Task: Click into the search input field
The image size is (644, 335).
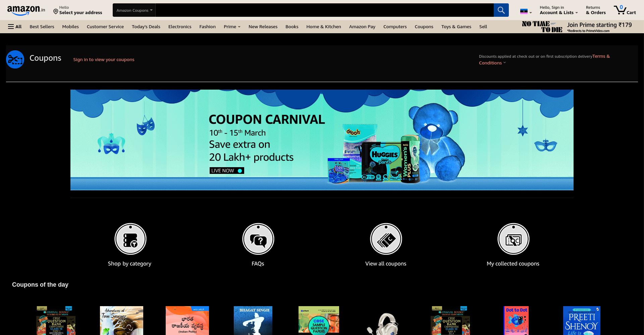Action: click(x=324, y=10)
